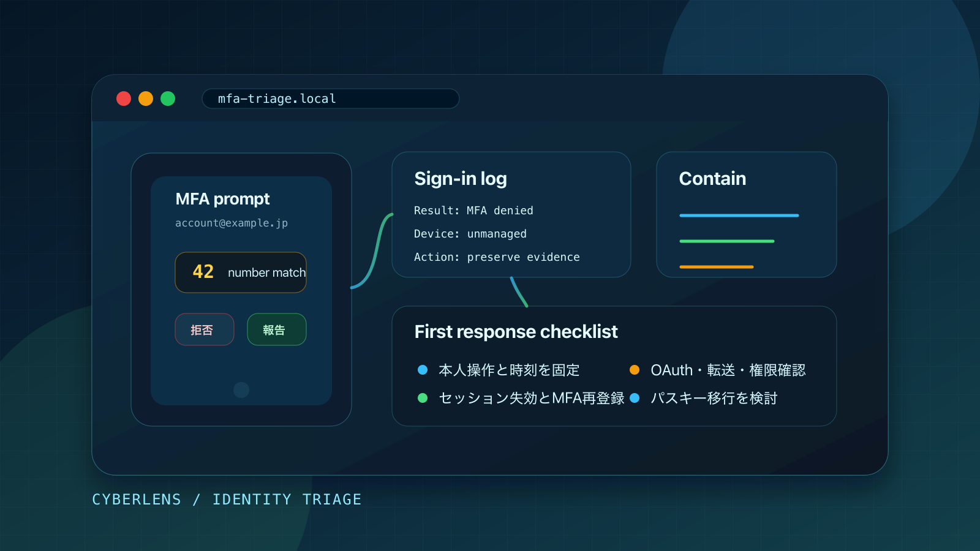Click the orange bar in Contain card
This screenshot has height=551, width=980.
tap(717, 267)
